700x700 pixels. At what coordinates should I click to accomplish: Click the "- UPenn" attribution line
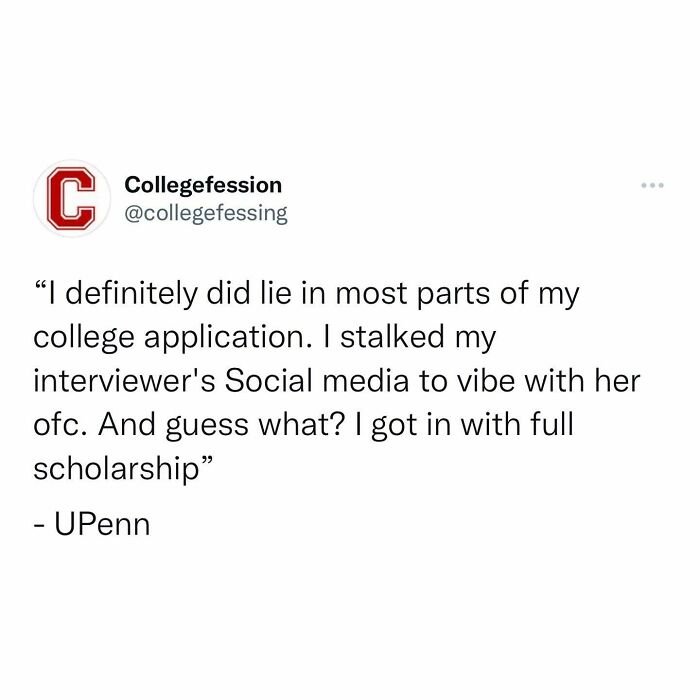click(91, 523)
